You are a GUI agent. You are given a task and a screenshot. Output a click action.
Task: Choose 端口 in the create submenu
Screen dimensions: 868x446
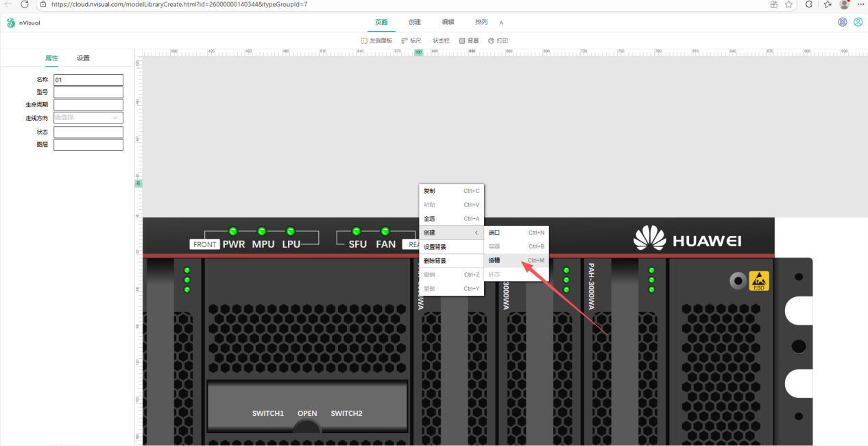(x=494, y=233)
